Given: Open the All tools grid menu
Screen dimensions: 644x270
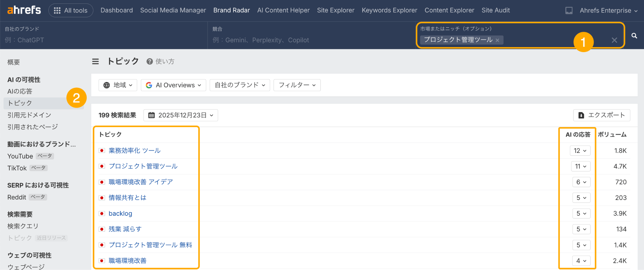Looking at the screenshot, I should [71, 10].
